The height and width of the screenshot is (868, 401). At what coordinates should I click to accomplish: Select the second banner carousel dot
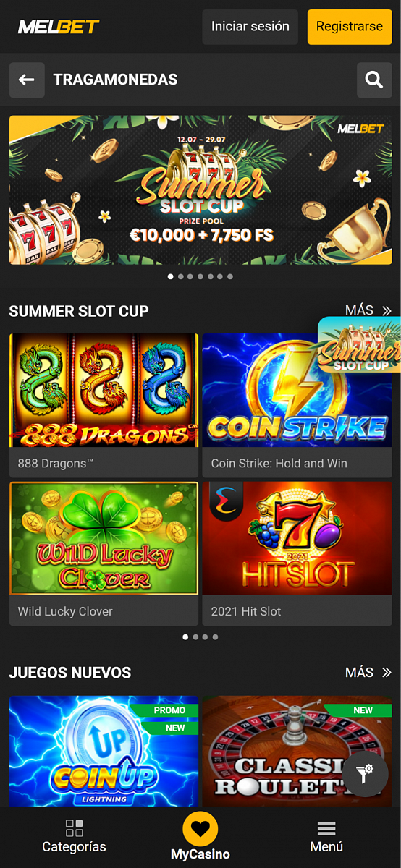[x=180, y=276]
